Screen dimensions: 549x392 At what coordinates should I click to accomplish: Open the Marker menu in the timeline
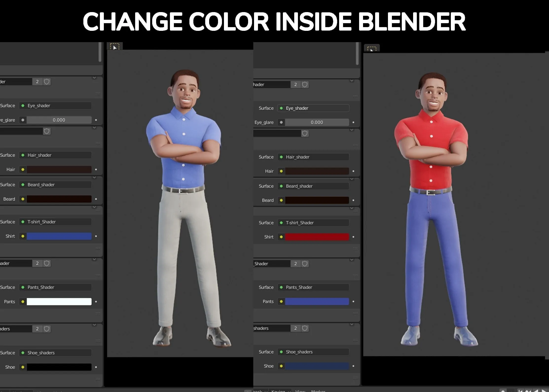pos(318,391)
